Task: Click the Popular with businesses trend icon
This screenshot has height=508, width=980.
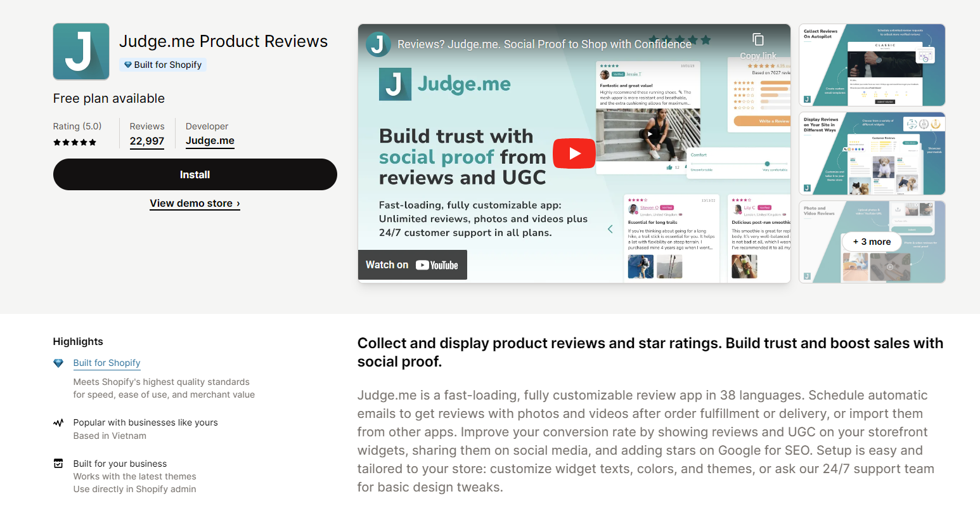Action: click(x=58, y=422)
